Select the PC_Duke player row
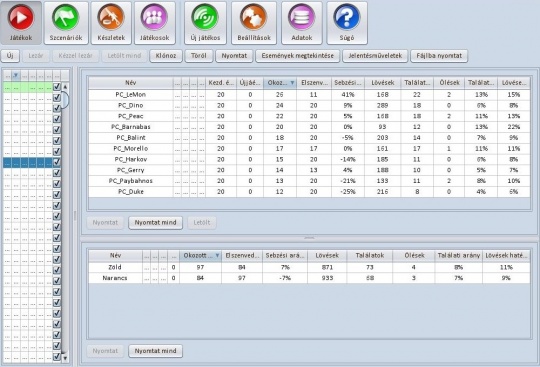Viewport: 540px width, 367px height. tap(309, 192)
